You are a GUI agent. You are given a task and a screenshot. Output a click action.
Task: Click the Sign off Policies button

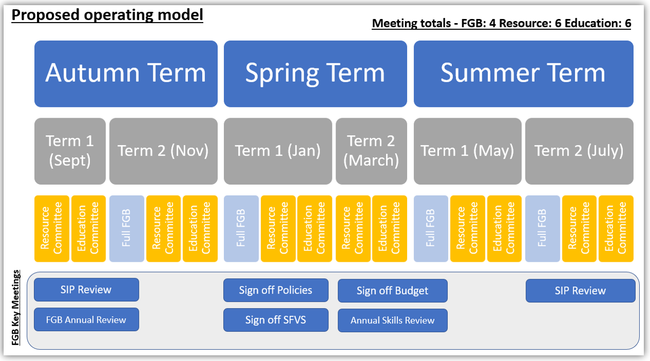(x=276, y=290)
